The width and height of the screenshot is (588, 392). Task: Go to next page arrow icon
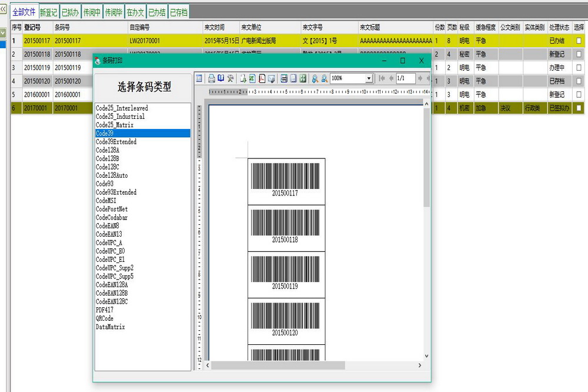(420, 78)
